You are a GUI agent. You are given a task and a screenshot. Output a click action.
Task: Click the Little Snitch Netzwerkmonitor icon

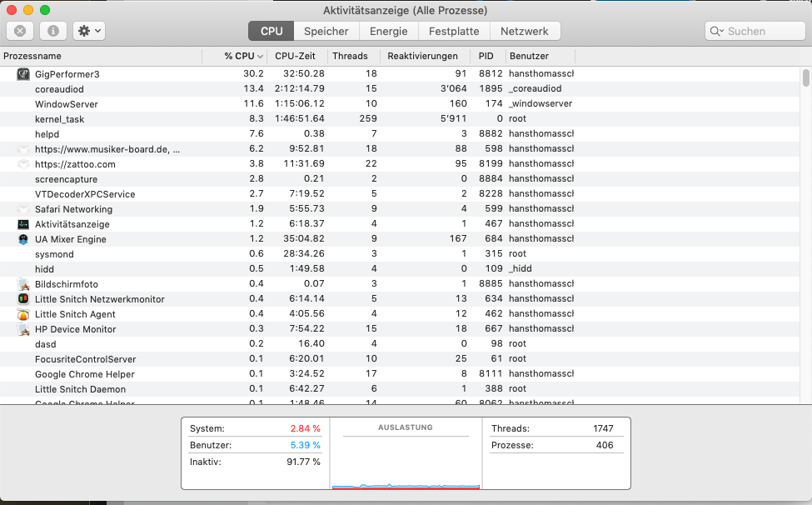(x=23, y=299)
